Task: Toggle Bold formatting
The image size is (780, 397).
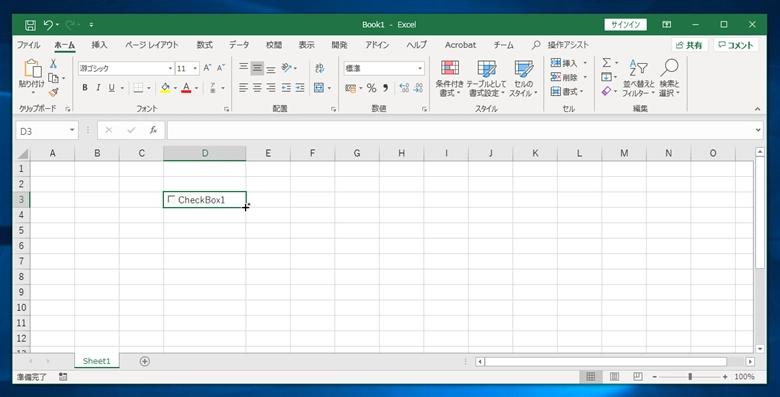Action: [85, 88]
